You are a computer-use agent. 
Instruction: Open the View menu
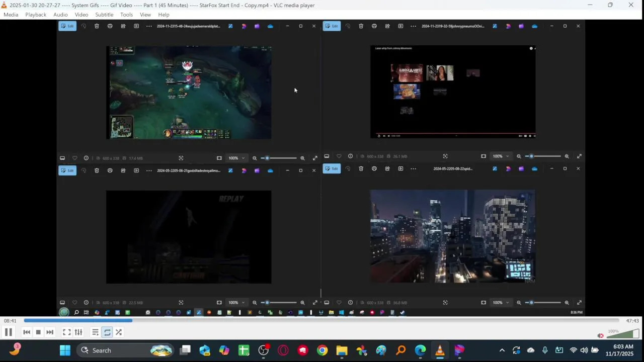[x=145, y=15]
